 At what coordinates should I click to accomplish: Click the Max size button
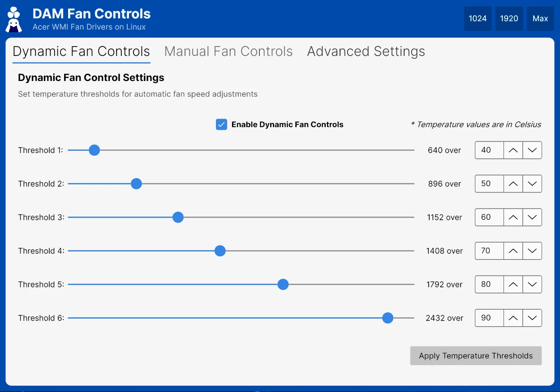540,19
